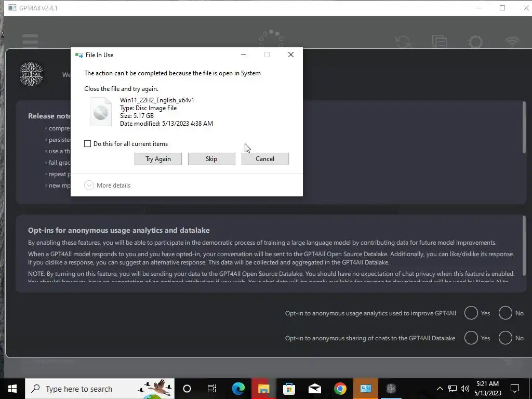The image size is (532, 399).
Task: Show hidden system tray icons
Action: [440, 389]
